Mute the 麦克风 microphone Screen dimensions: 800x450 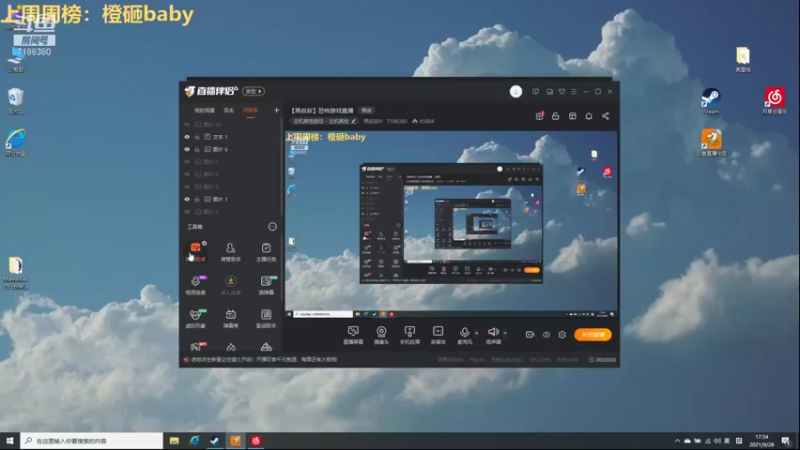coord(464,335)
